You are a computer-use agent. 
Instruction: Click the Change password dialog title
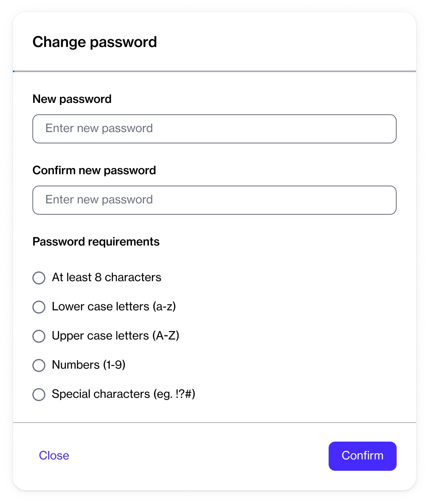coord(95,42)
